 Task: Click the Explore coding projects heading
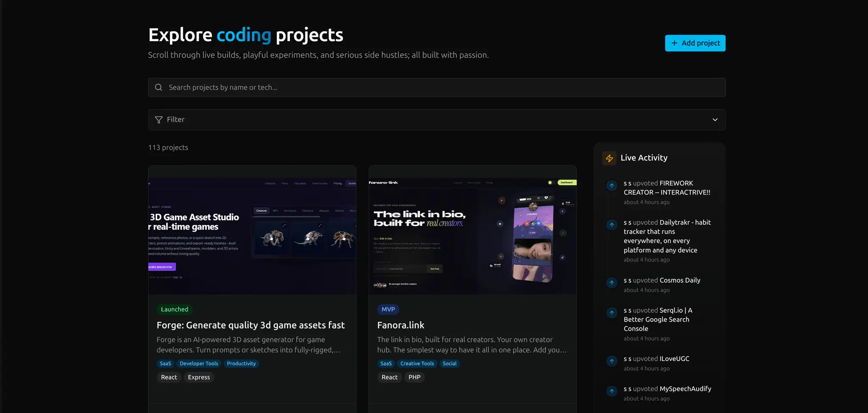246,35
